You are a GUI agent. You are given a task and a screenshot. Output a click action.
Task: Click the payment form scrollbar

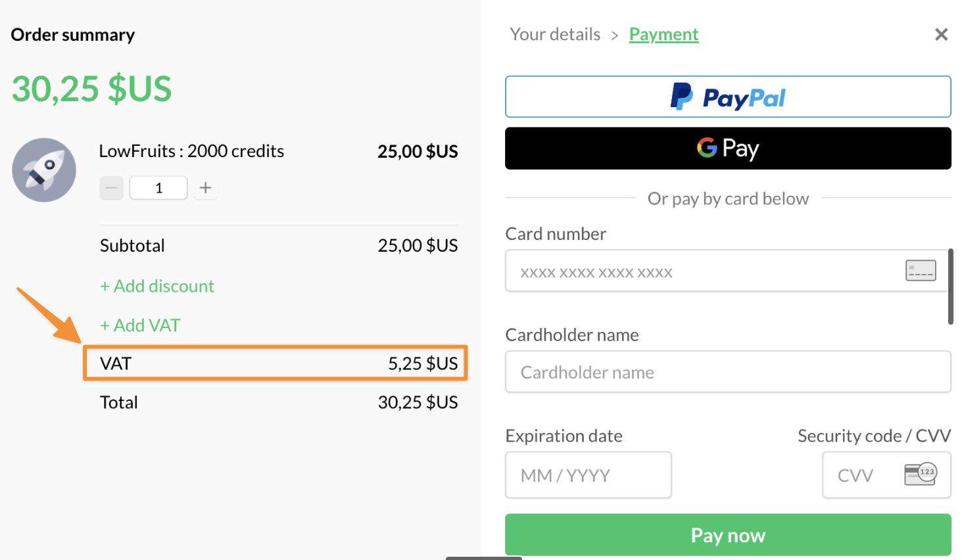(x=950, y=287)
